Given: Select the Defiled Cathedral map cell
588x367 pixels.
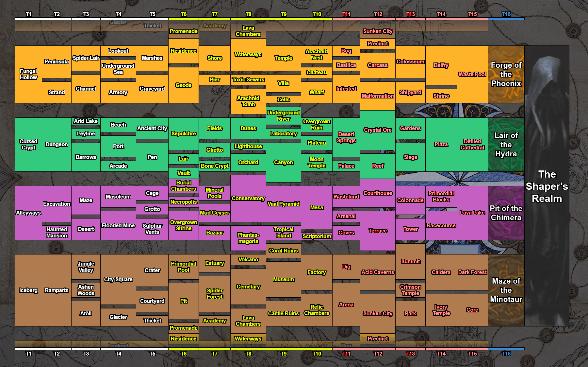Looking at the screenshot, I should point(472,145).
